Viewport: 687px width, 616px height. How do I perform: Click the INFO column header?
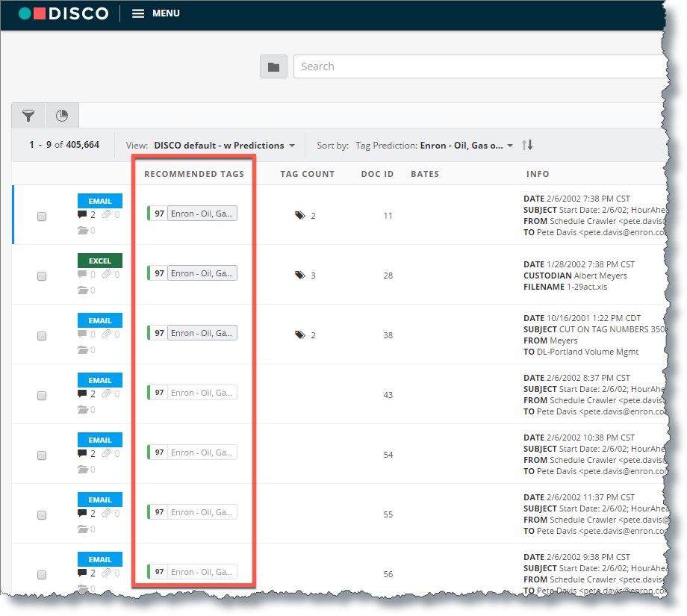pos(538,175)
